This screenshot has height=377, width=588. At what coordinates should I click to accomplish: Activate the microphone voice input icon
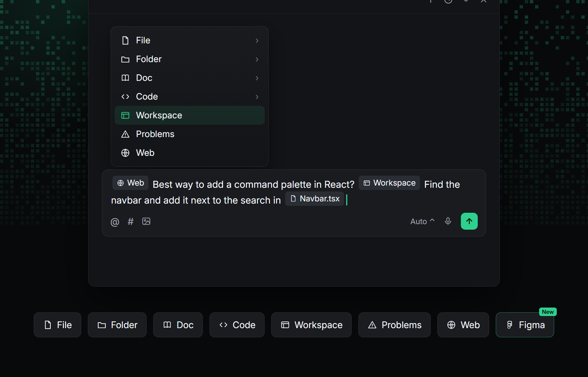click(448, 221)
